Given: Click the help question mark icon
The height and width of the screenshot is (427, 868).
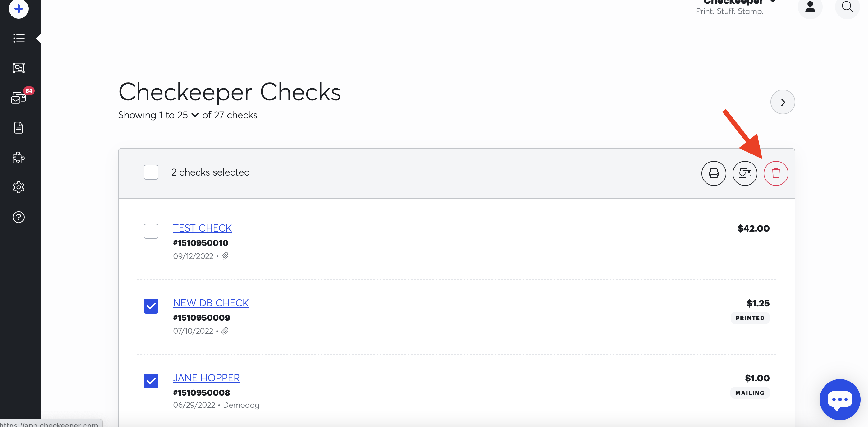Looking at the screenshot, I should [18, 217].
